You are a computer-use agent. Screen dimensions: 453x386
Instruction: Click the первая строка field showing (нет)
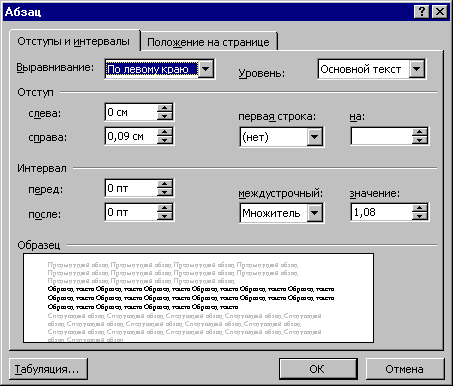(x=274, y=137)
